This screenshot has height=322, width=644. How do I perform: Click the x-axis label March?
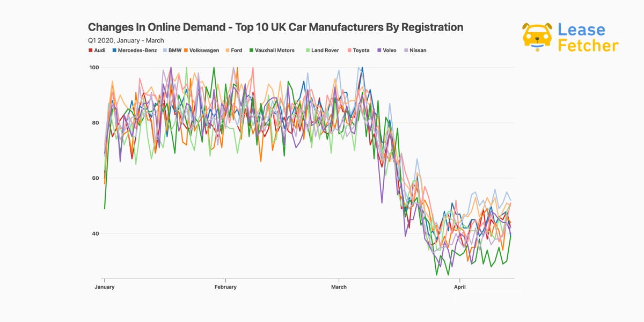[339, 287]
